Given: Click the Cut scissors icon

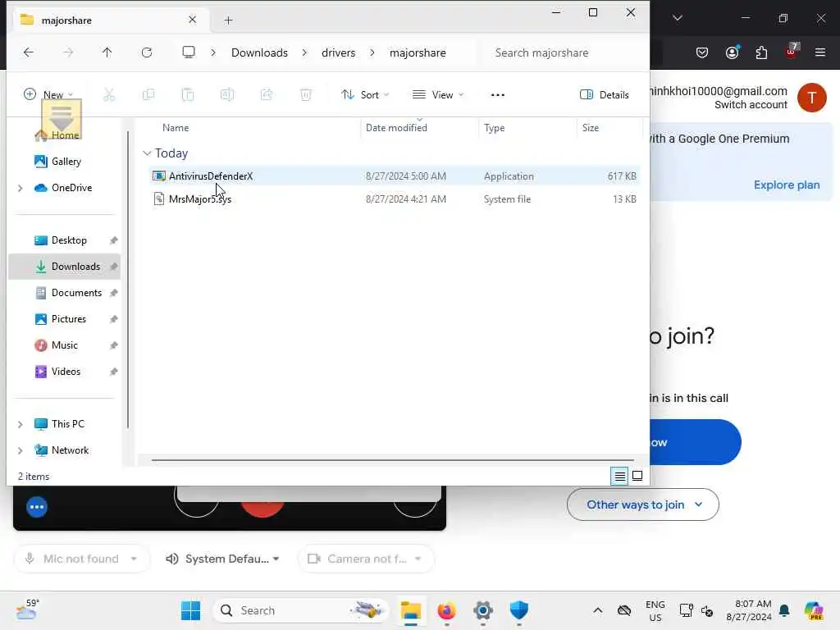Looking at the screenshot, I should [109, 95].
